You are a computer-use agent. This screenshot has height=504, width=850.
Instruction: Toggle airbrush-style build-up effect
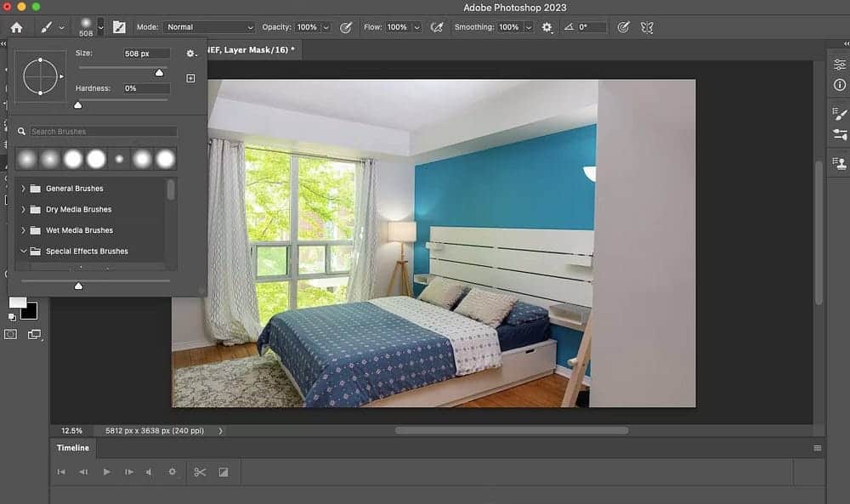tap(437, 27)
